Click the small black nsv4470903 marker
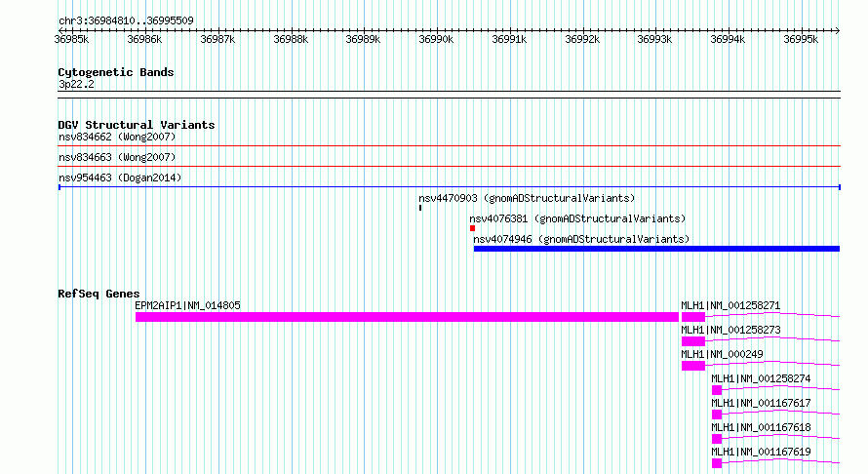Viewport: 868px width, 474px height. point(420,208)
